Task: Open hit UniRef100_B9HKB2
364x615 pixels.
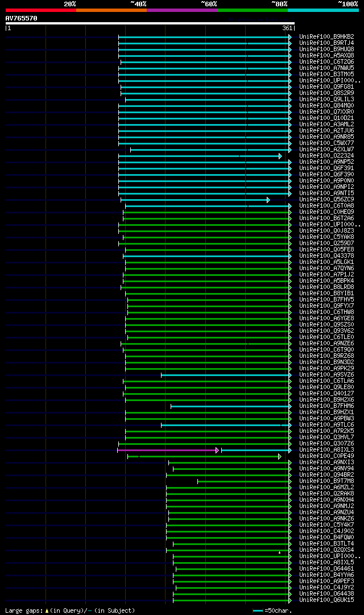Action: [326, 36]
